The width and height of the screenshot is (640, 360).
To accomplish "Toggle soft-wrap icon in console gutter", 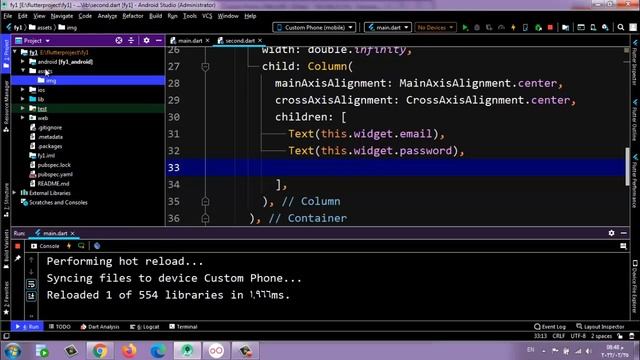I will (x=31, y=284).
